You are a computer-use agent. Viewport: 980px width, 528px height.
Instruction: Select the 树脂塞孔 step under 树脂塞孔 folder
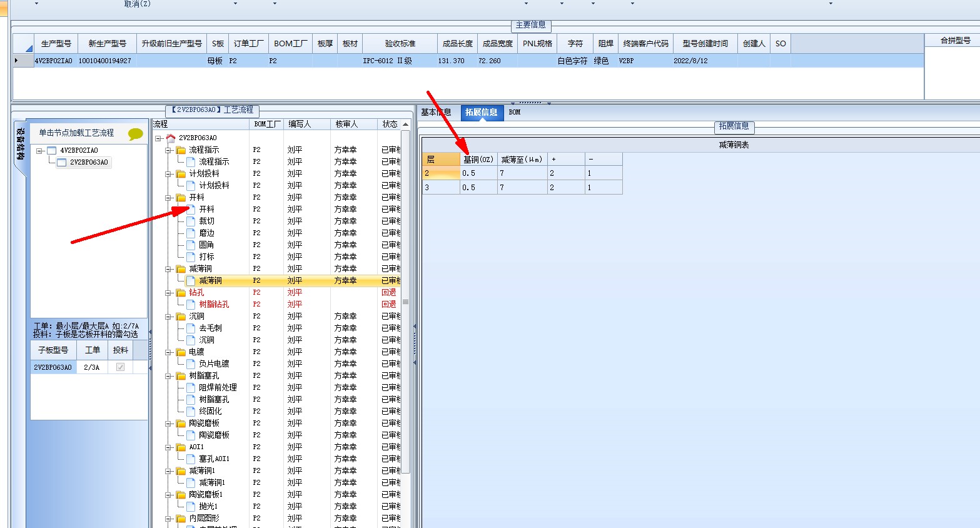click(214, 399)
